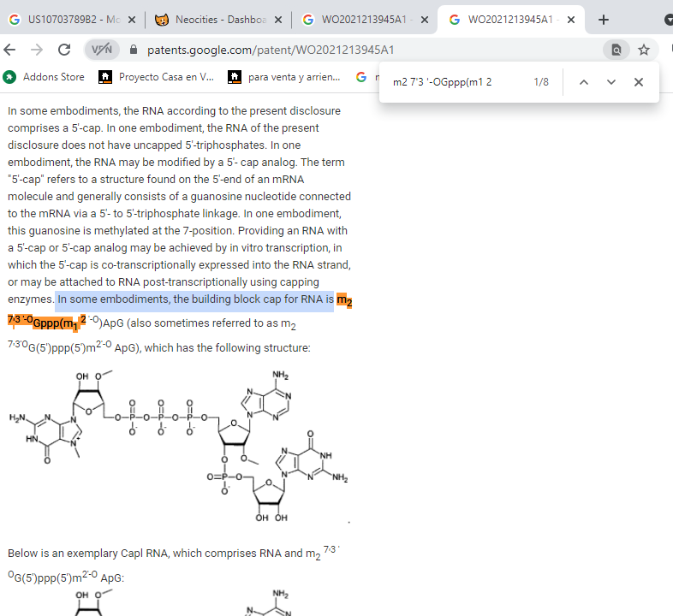
Task: Jump to next search match
Action: (x=610, y=82)
